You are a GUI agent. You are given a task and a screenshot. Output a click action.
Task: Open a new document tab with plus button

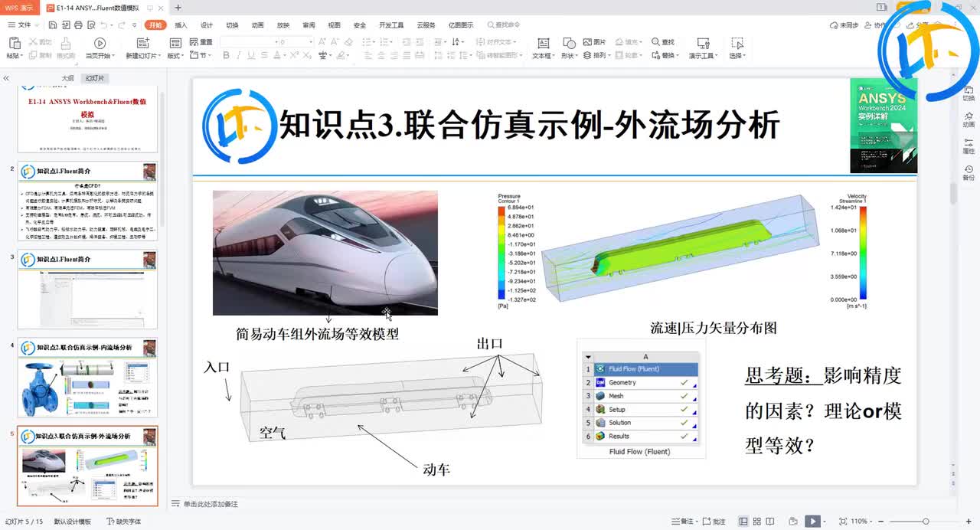[x=178, y=8]
